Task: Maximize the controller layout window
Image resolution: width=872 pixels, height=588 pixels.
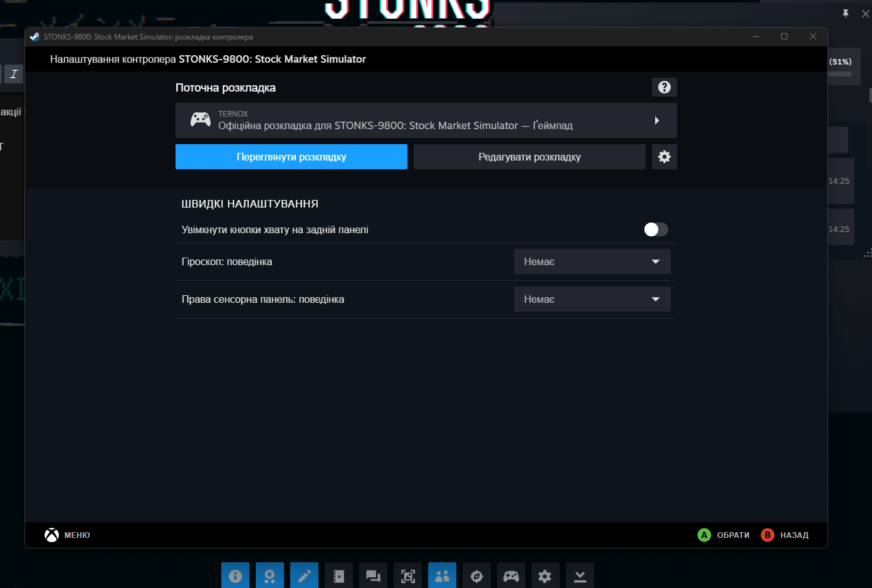Action: coord(784,36)
